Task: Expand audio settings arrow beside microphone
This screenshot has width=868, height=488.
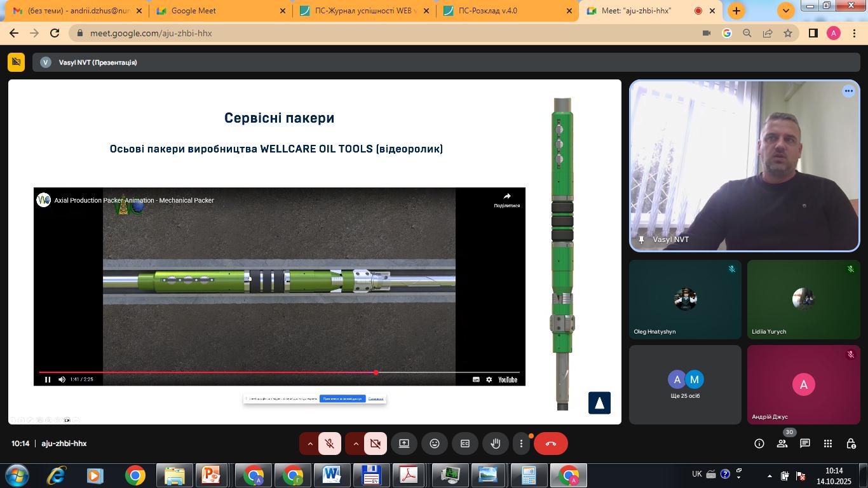Action: 310,444
